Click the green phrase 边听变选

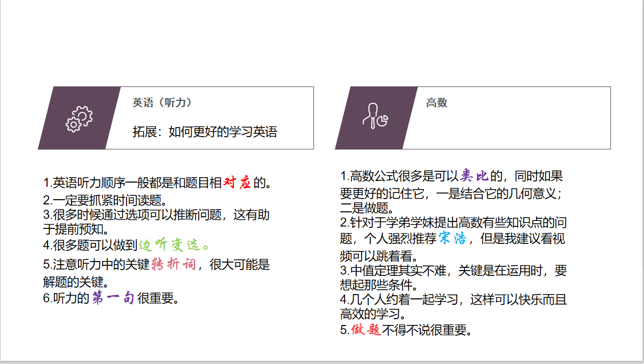[172, 245]
